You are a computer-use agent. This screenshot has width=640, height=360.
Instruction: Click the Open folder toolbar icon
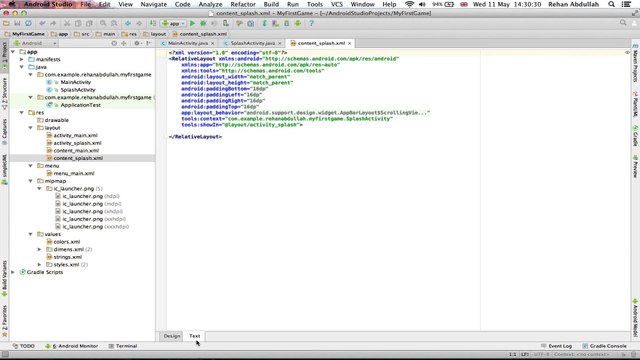[x=6, y=24]
